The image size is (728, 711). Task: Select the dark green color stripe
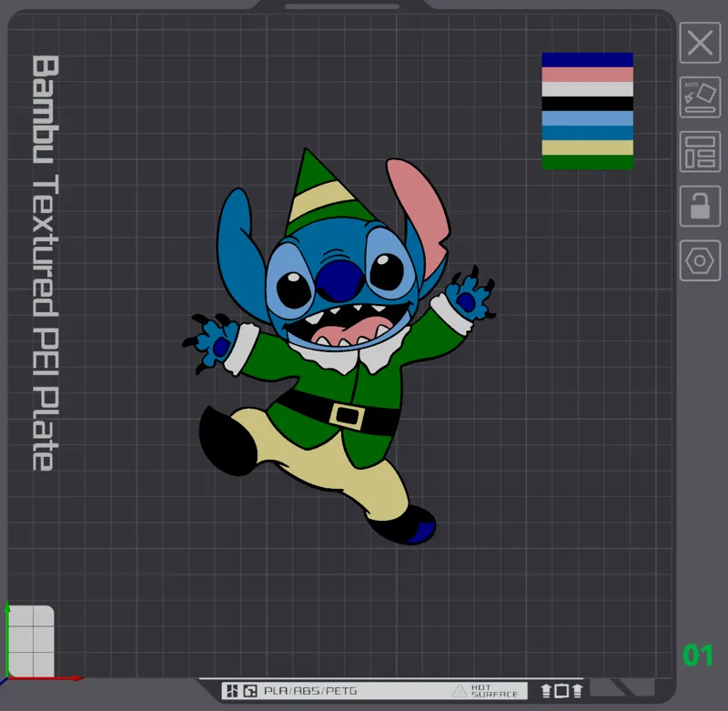[x=587, y=162]
